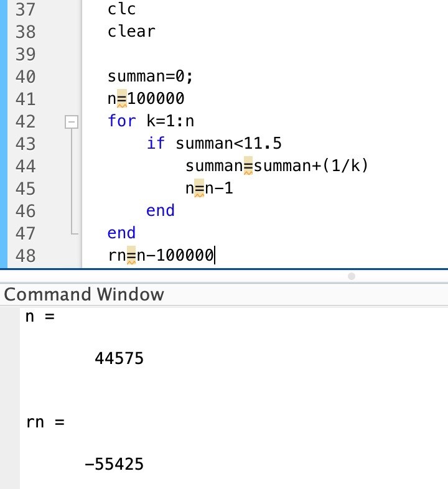
Task: Click the end keyword on line 47
Action: pyautogui.click(x=121, y=233)
